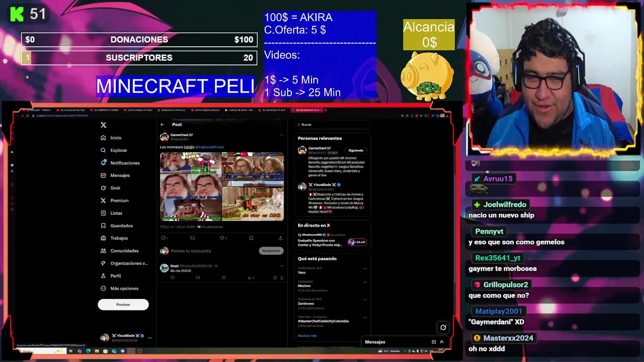Repost GamerDani 57's post
The height and width of the screenshot is (362, 644).
[192, 238]
